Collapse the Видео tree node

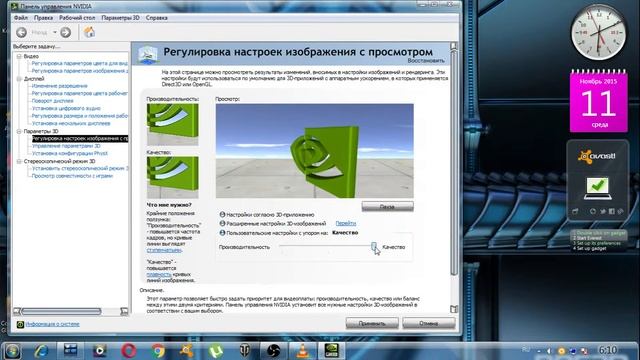pos(19,56)
